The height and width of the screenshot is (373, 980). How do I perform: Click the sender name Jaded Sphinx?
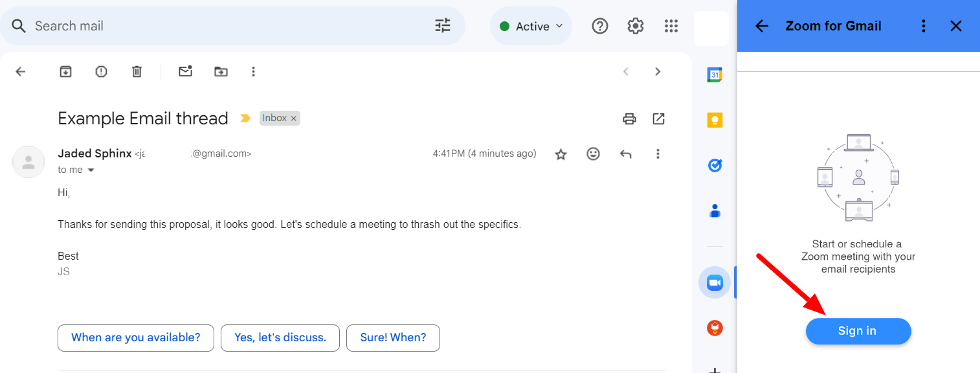95,153
